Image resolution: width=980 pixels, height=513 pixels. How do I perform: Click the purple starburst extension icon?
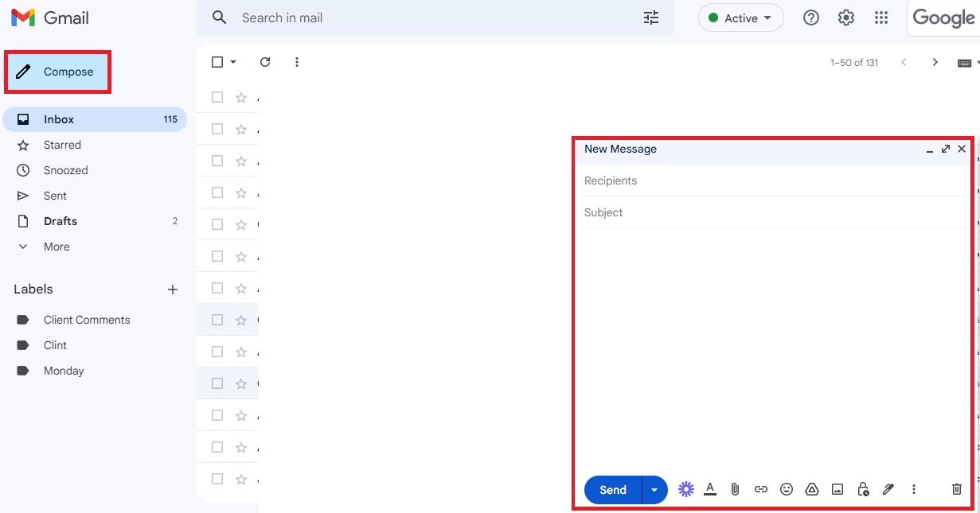(x=686, y=489)
